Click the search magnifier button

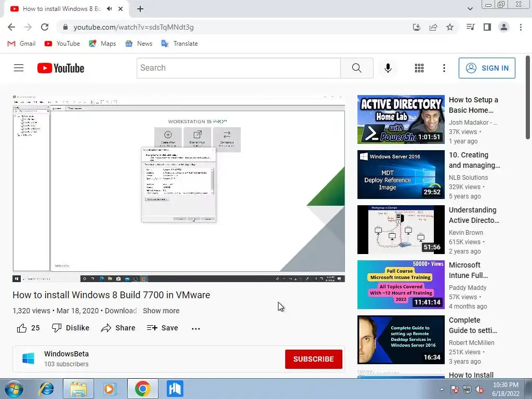click(x=356, y=68)
